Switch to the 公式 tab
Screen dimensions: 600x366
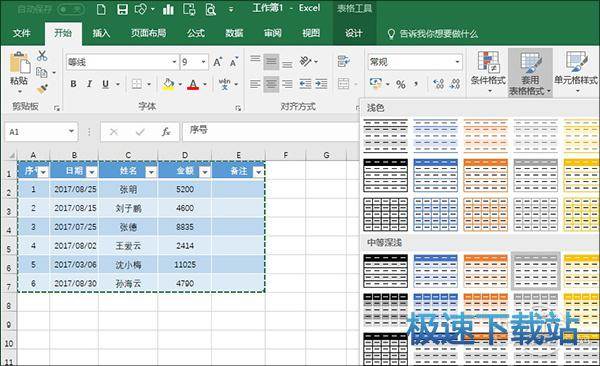[x=196, y=33]
